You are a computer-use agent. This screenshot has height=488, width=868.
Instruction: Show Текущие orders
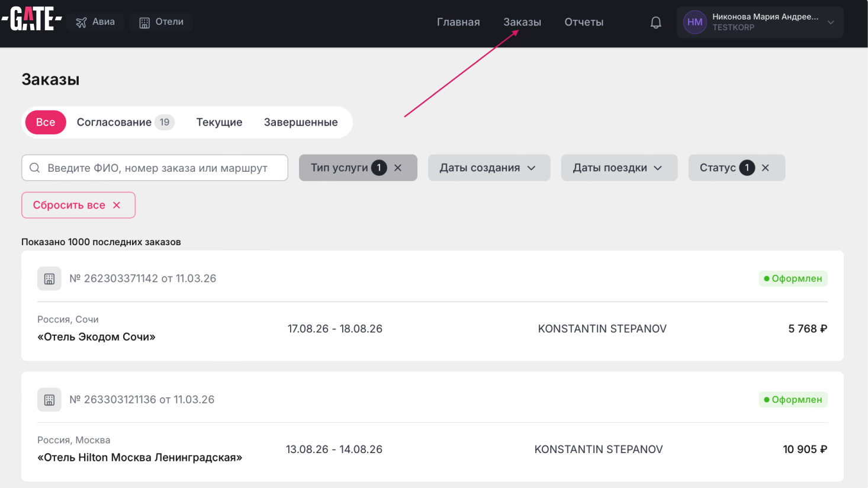(x=219, y=123)
